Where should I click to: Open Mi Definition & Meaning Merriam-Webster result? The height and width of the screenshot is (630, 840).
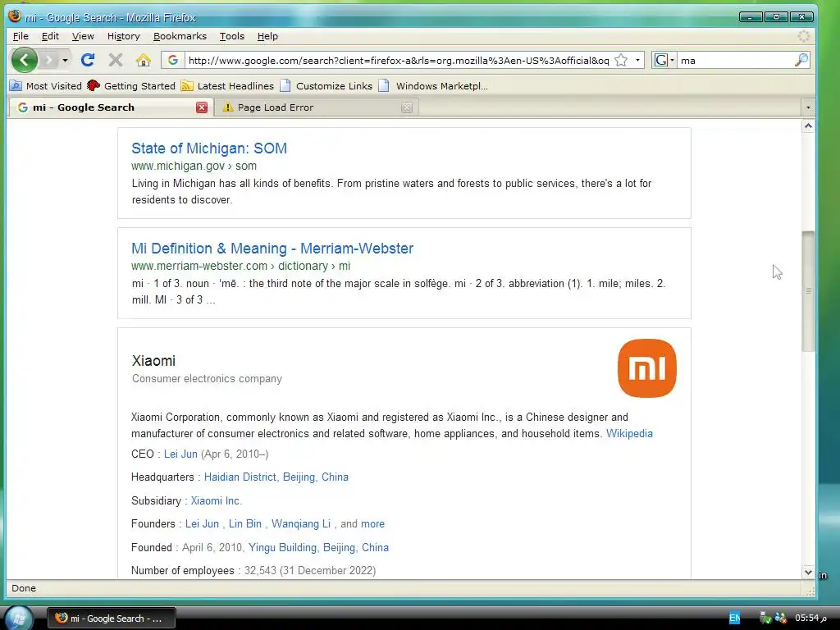point(272,249)
